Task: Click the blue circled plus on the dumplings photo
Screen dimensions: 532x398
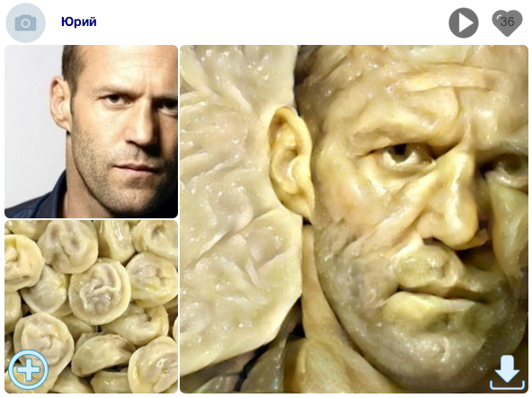Action: 28,370
